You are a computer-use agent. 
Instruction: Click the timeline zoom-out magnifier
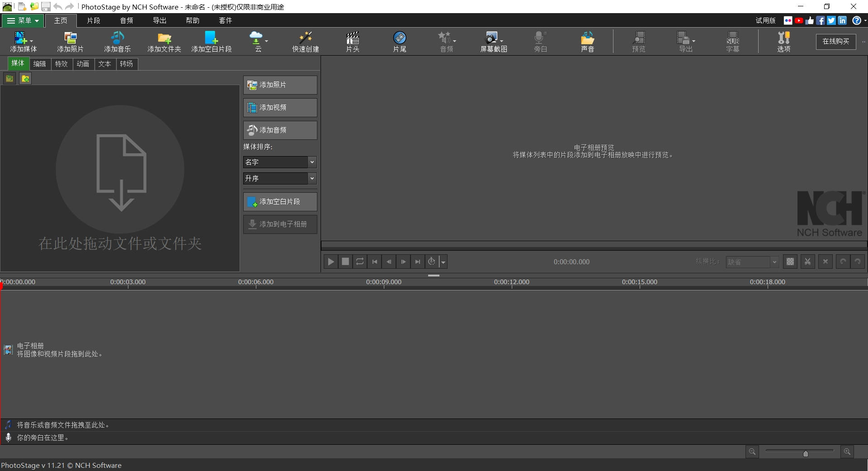click(x=752, y=452)
